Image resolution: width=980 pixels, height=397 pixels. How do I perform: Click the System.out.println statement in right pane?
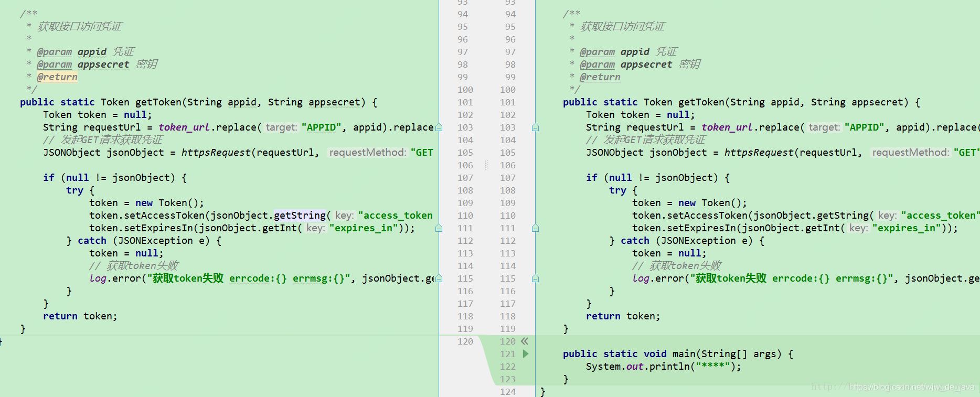coord(663,367)
